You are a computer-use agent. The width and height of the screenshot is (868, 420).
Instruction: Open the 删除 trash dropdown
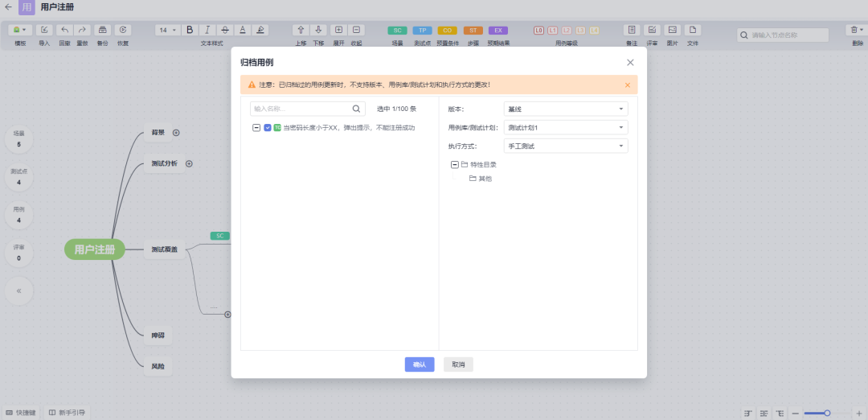[857, 30]
